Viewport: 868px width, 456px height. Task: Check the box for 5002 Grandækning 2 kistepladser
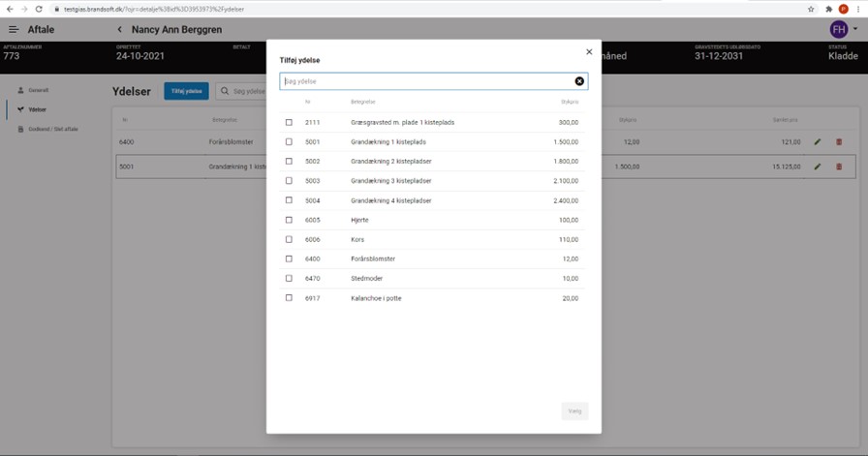pyautogui.click(x=289, y=161)
